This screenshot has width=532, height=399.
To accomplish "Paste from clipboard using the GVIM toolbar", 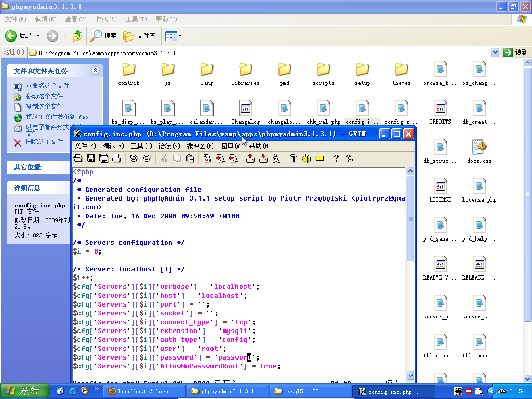I will coord(190,158).
